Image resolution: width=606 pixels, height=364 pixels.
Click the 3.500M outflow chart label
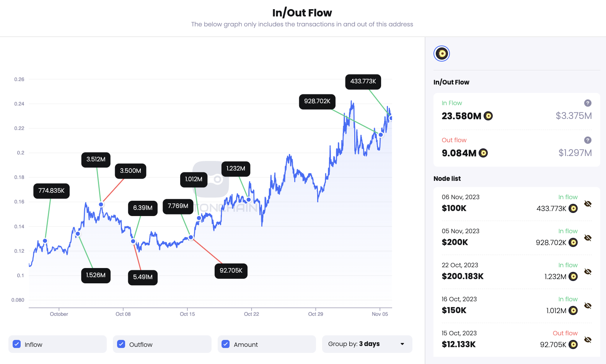(130, 171)
